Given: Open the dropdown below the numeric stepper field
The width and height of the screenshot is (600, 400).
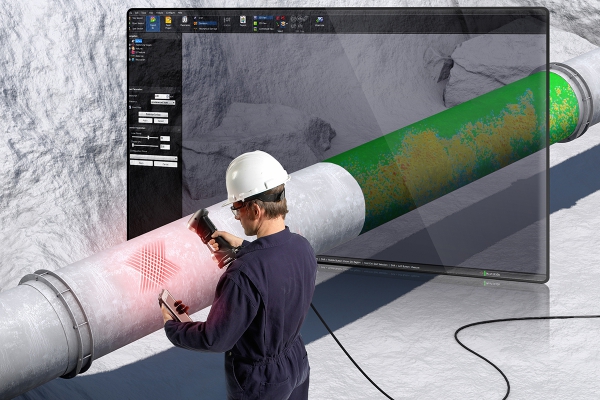Looking at the screenshot, I should 163,102.
